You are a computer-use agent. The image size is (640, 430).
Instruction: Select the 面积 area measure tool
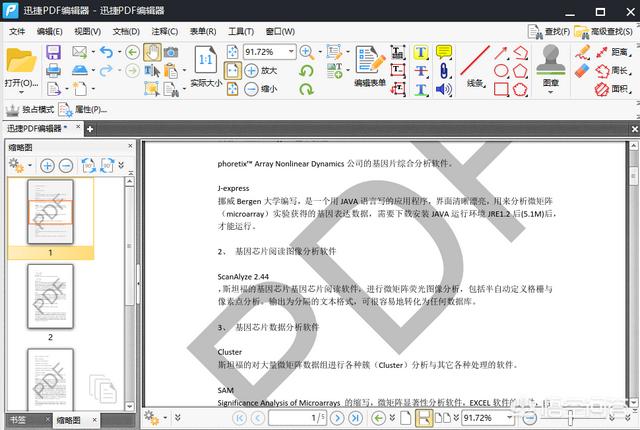click(x=612, y=89)
